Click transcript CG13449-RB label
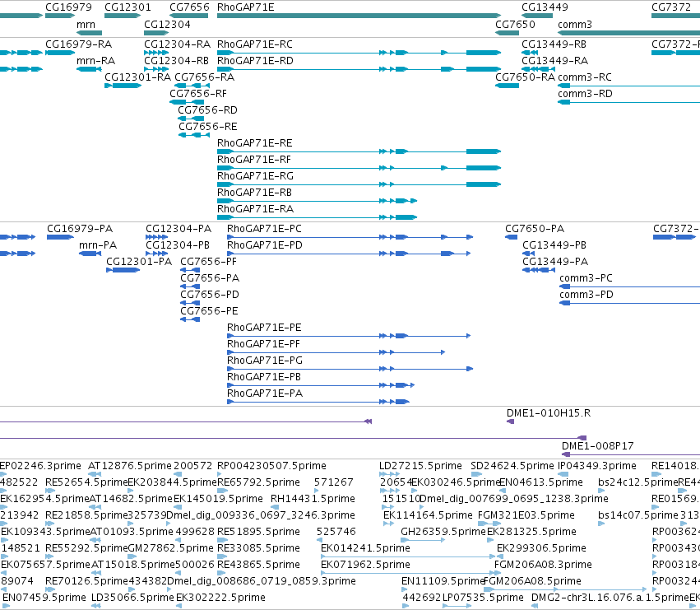The height and width of the screenshot is (610, 700). [554, 44]
